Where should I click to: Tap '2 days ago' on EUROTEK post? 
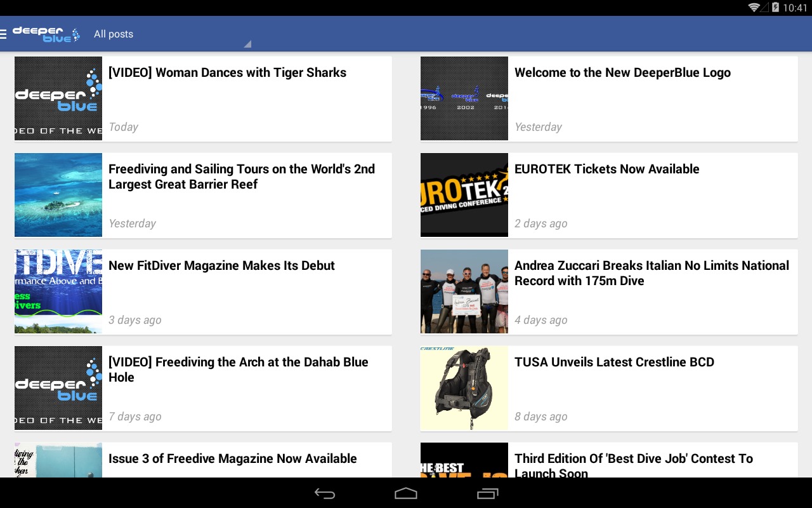tap(541, 224)
